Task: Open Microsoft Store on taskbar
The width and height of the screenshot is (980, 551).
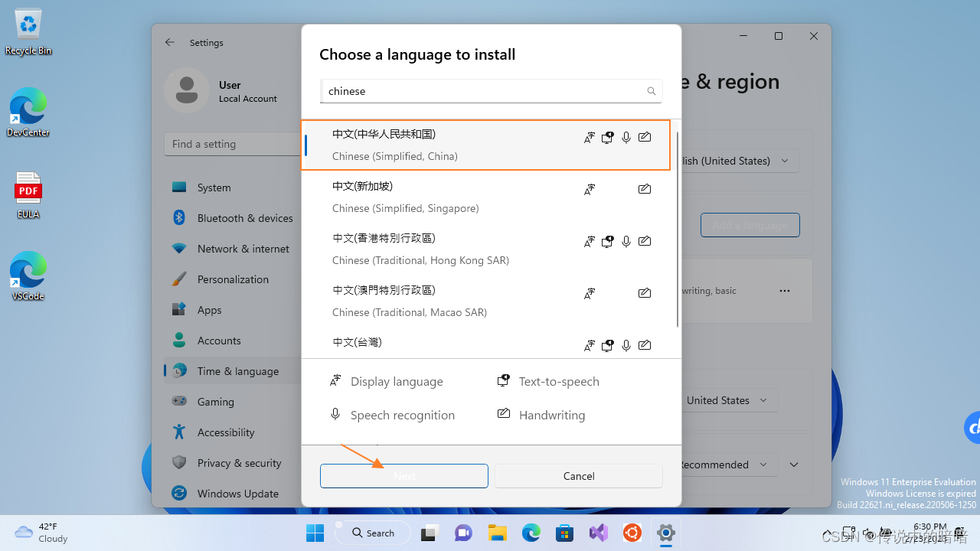Action: pyautogui.click(x=565, y=533)
